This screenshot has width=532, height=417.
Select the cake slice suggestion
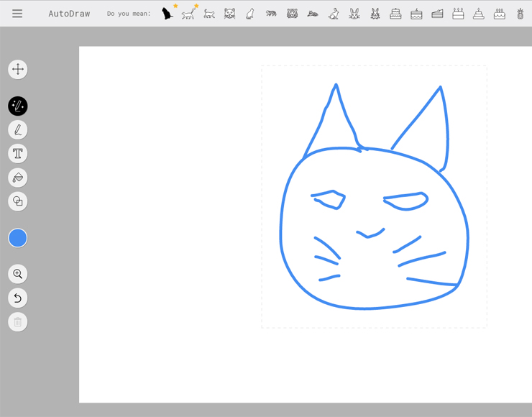click(x=437, y=14)
